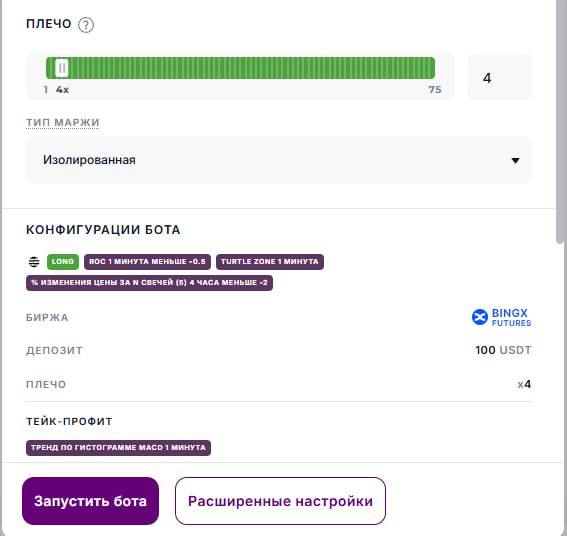Click the strikethrough coin icon beside LONG
The height and width of the screenshot is (536, 567).
(x=34, y=261)
